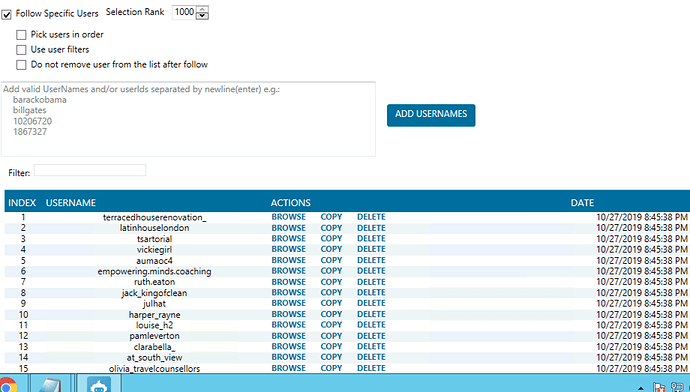Browse user julhat
690x392 pixels.
tap(288, 303)
